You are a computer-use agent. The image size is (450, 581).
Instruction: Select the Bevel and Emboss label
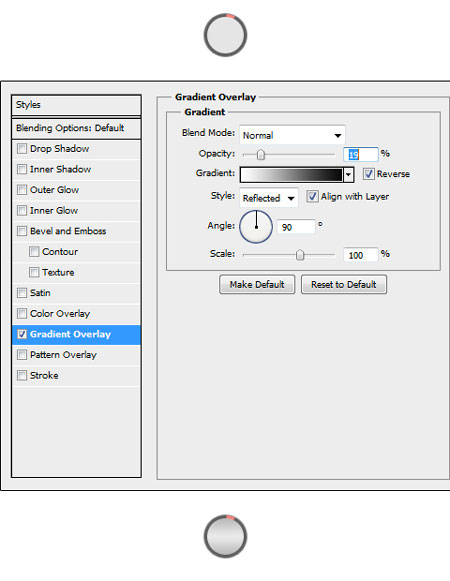tap(68, 231)
